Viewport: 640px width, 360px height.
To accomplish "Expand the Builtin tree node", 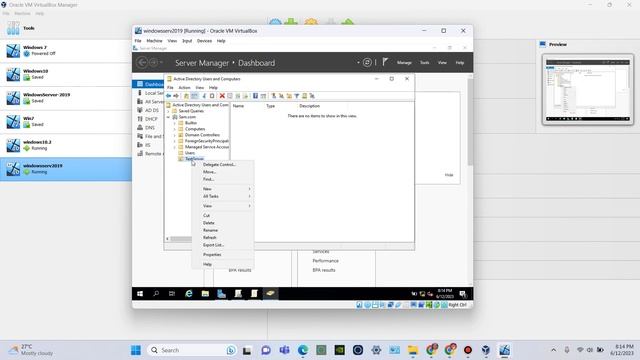I will (x=175, y=123).
